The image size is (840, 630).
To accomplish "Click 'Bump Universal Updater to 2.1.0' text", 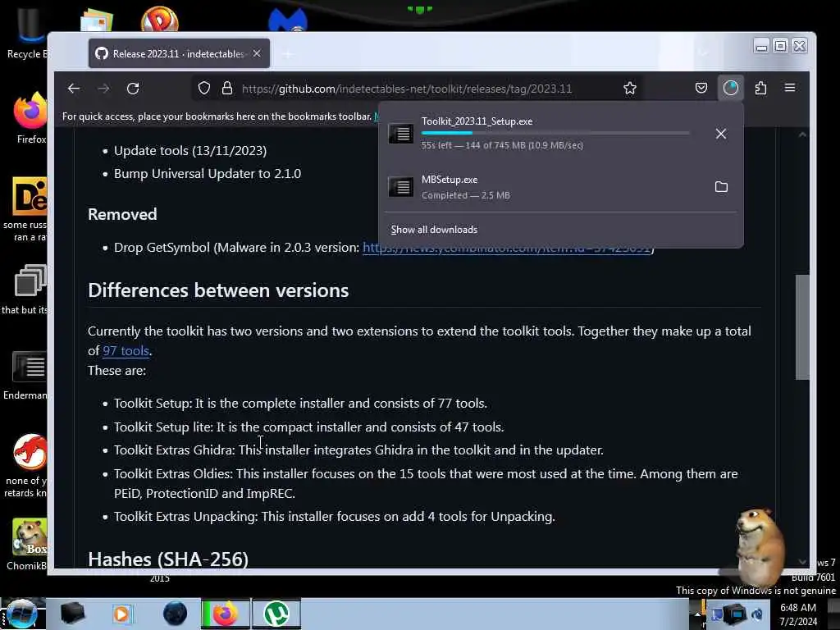I will click(208, 174).
